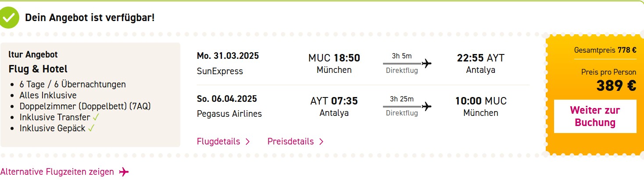Click the outbound flight airplane icon
This screenshot has width=644, height=180.
coord(426,64)
